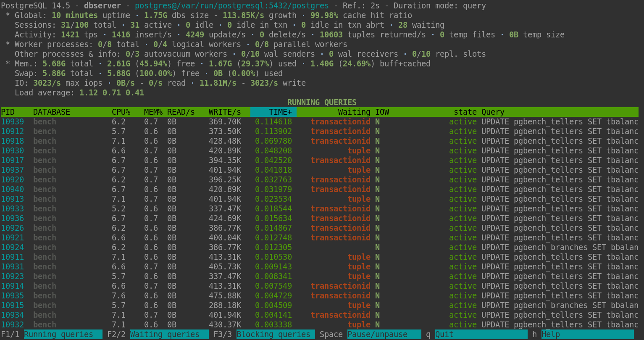Select process PID 10913
The height and width of the screenshot is (340, 644).
[x=12, y=199]
